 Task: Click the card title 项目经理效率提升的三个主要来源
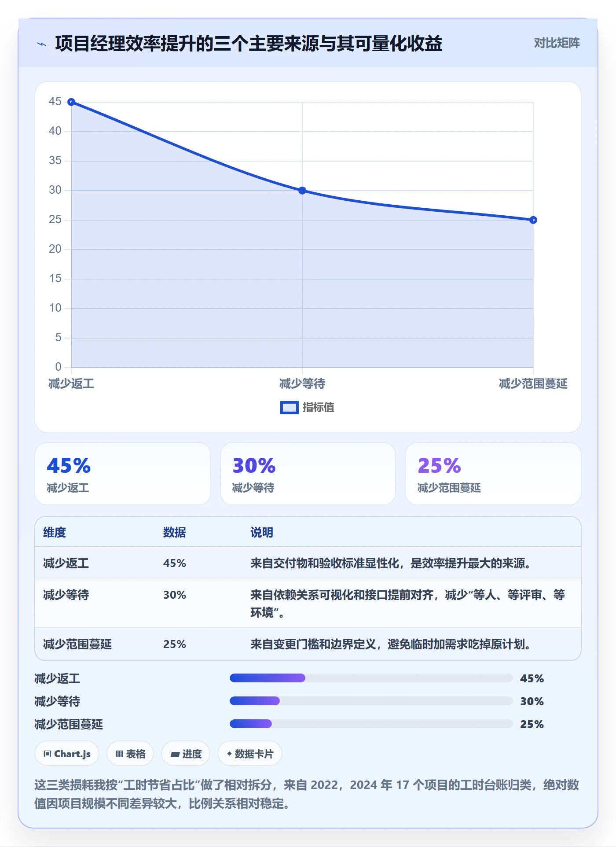(x=249, y=44)
